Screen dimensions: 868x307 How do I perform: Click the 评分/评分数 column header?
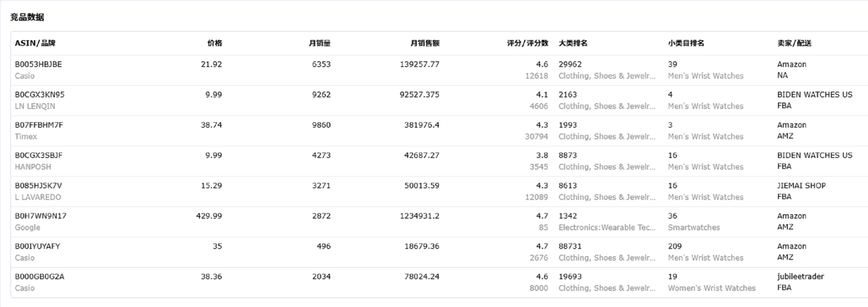coord(528,43)
